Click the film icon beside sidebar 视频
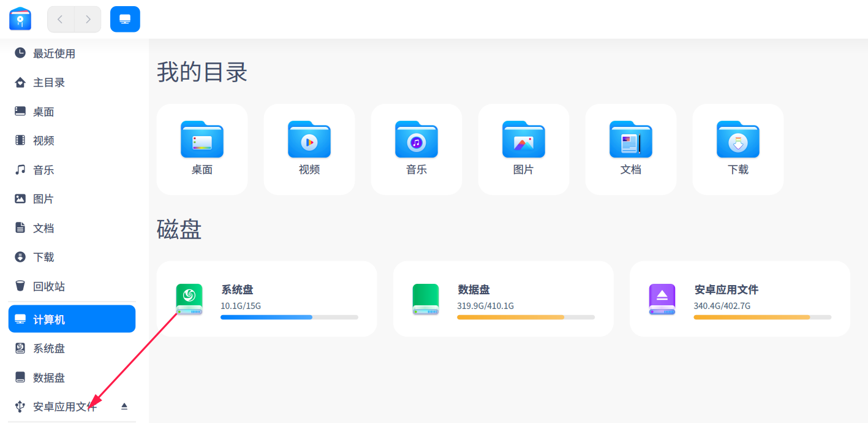 point(20,140)
